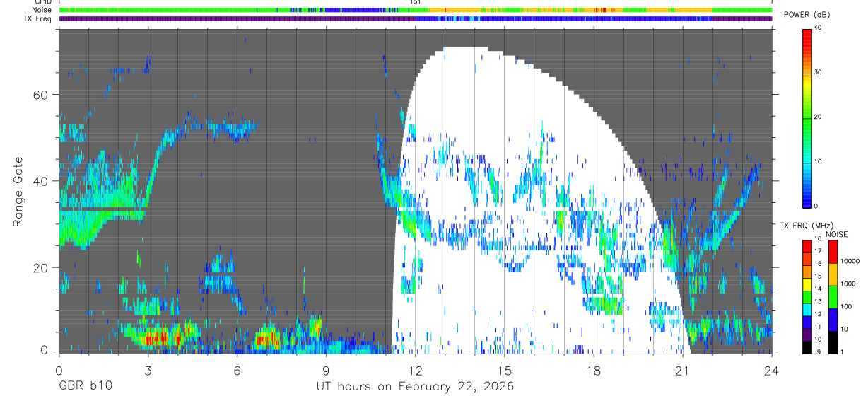This screenshot has height=401, width=868.
Task: Click Range Gate axis tick '60'
Action: click(x=41, y=95)
